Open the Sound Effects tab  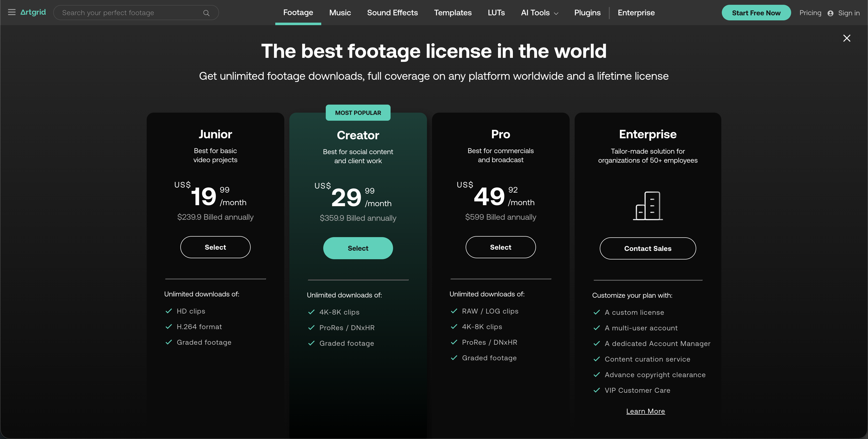click(392, 13)
